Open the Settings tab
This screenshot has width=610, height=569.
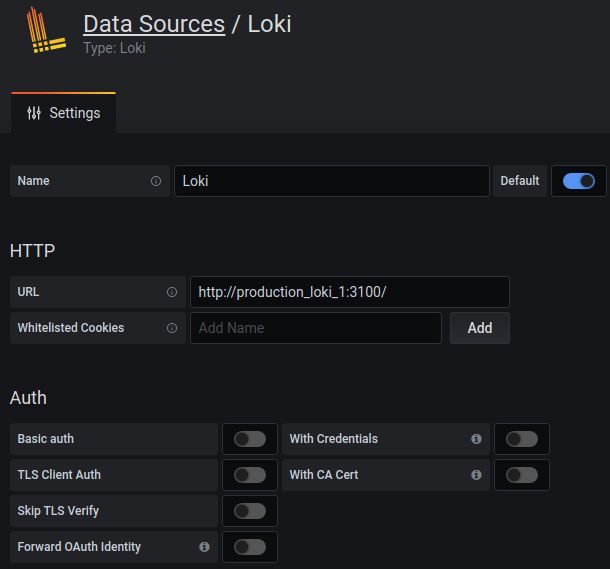click(63, 113)
